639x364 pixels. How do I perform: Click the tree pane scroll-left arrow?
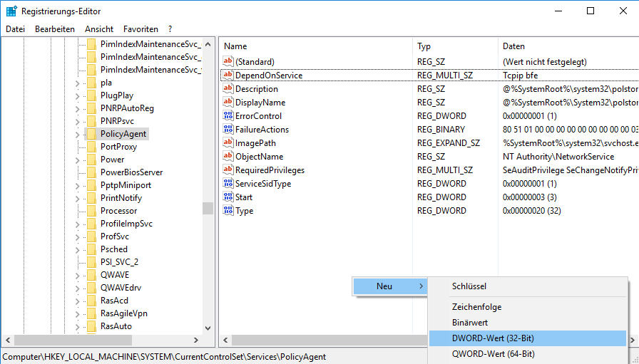click(8, 340)
